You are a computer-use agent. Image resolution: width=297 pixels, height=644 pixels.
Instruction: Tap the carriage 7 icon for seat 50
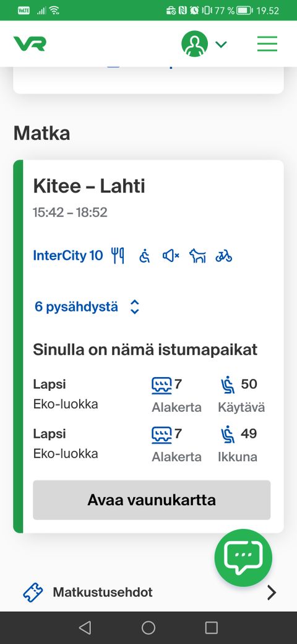click(x=161, y=385)
